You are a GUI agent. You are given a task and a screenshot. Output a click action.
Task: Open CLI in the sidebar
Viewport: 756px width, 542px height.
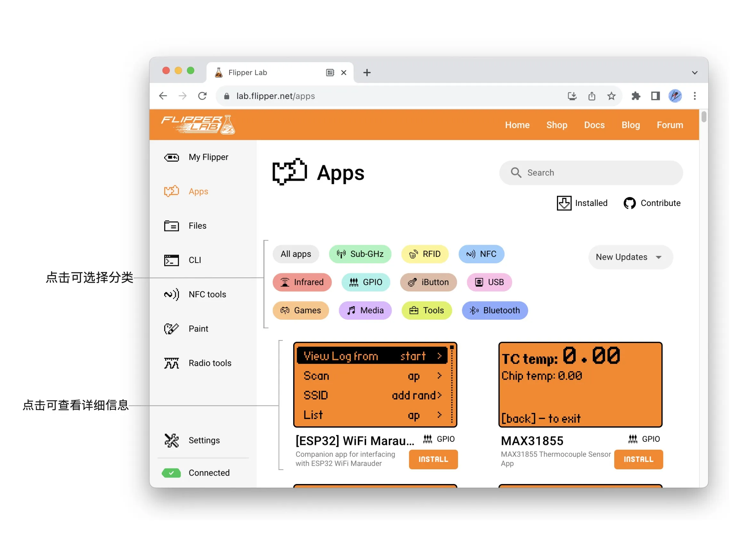[x=182, y=260]
